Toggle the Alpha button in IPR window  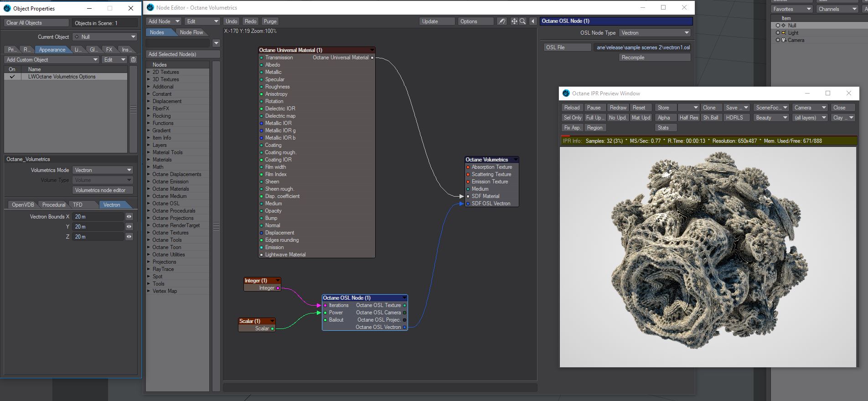click(664, 118)
